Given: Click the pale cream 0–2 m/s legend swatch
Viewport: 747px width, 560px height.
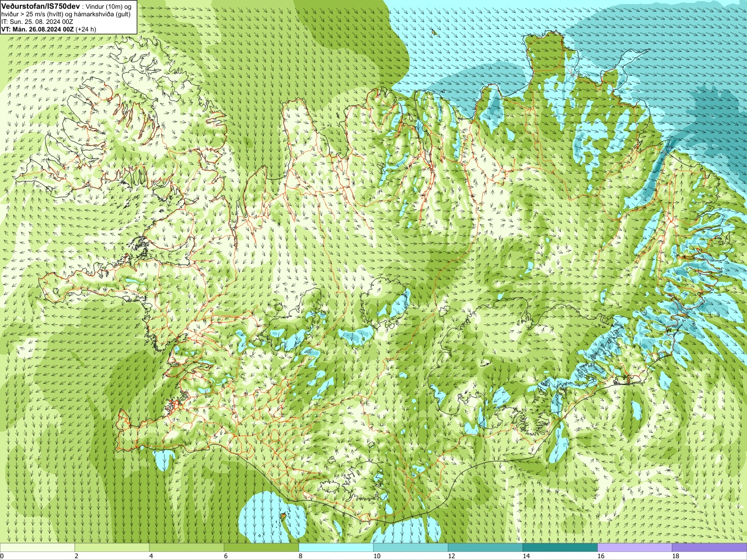Looking at the screenshot, I should (x=37, y=548).
